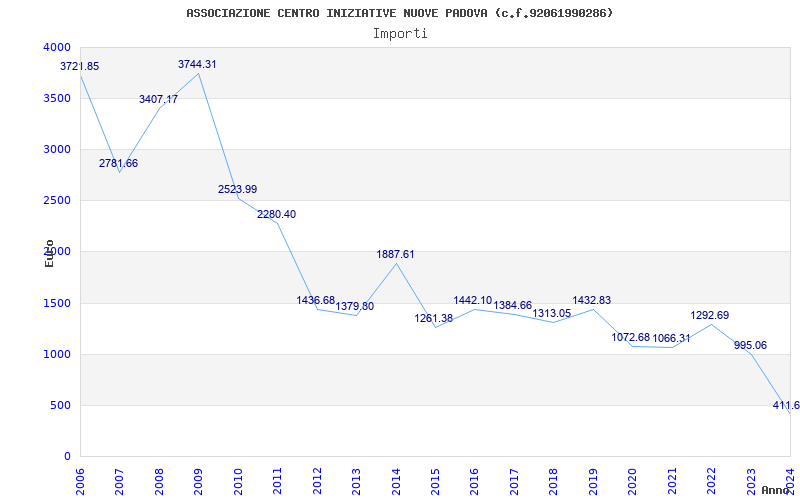
Task: Click the x-axis year 2015
Action: 435,482
